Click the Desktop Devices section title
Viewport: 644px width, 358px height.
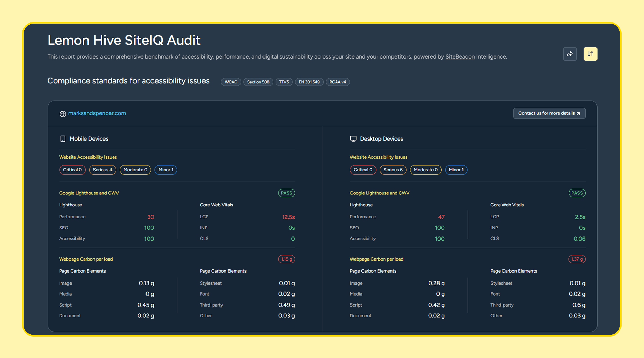[x=381, y=139]
